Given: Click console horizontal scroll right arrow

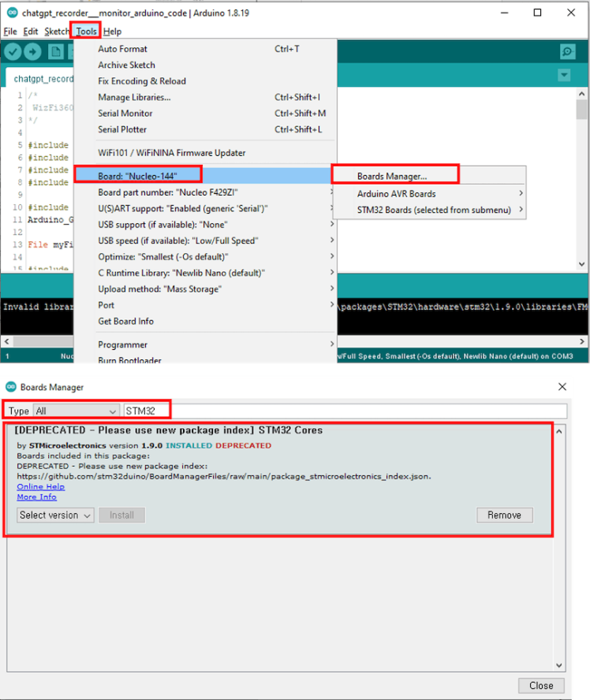Looking at the screenshot, I should point(581,341).
